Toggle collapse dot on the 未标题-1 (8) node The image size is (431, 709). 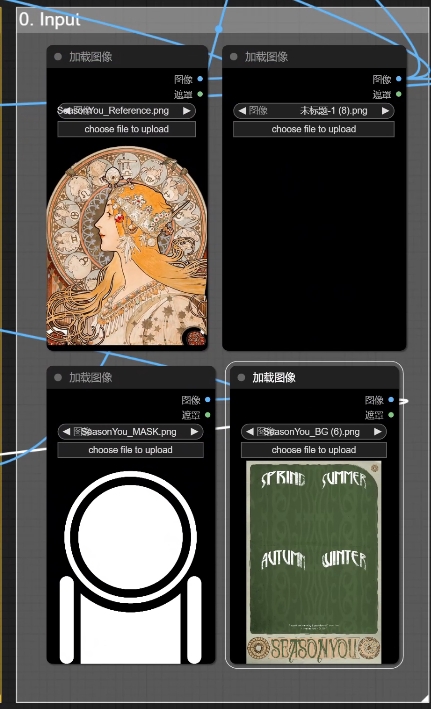(234, 57)
